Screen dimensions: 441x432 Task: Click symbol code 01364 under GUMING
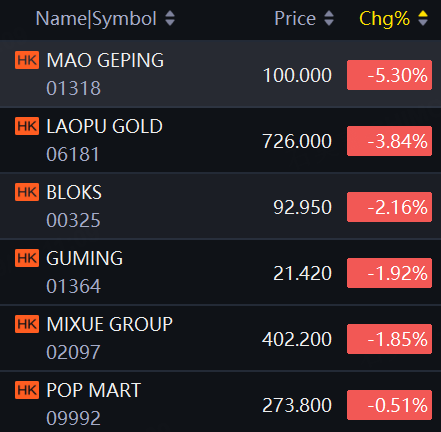73,286
